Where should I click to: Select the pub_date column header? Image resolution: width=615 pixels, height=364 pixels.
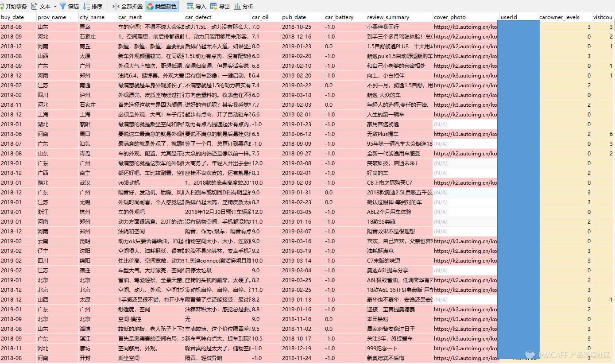(302, 17)
